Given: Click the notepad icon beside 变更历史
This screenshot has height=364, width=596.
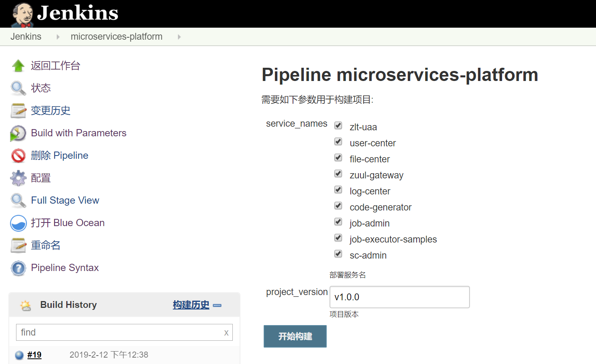Looking at the screenshot, I should (x=18, y=111).
